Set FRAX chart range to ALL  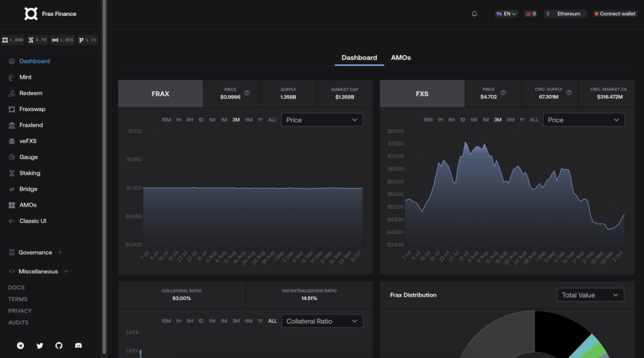(x=272, y=120)
